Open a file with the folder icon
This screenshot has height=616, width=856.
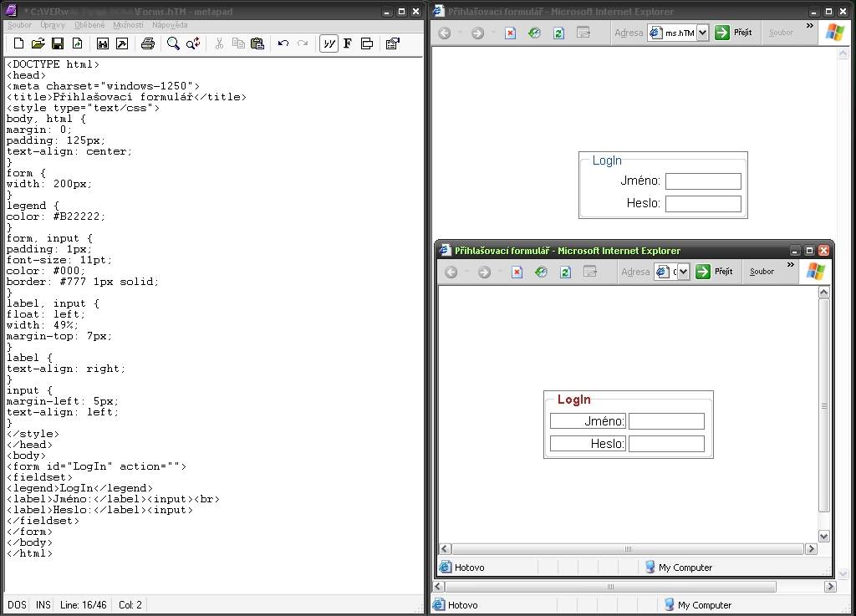(x=38, y=43)
